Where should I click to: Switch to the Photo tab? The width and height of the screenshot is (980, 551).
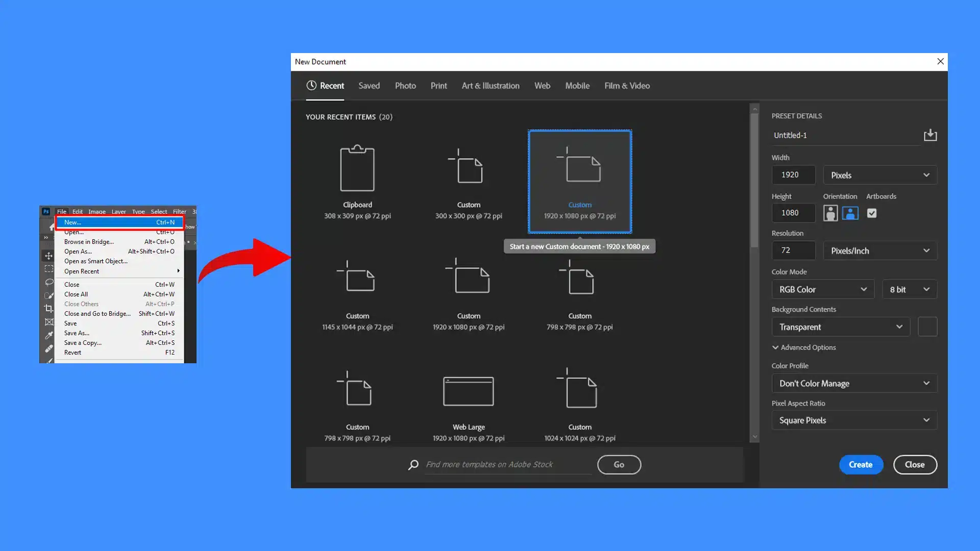405,86
